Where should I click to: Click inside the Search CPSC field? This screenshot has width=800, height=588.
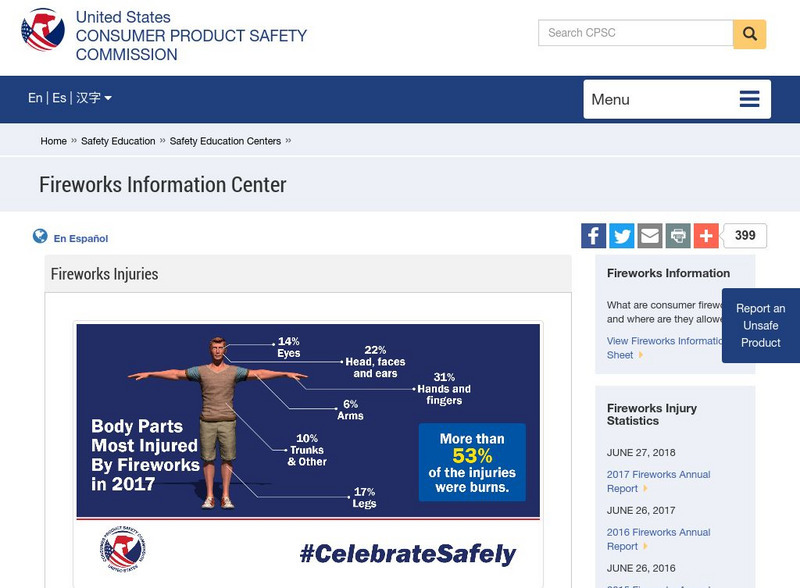click(630, 33)
